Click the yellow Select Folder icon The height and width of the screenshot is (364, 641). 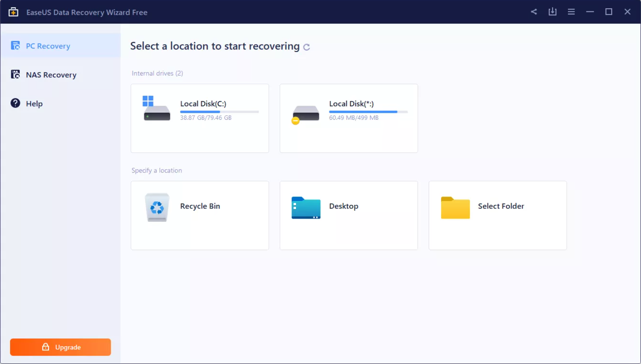455,208
